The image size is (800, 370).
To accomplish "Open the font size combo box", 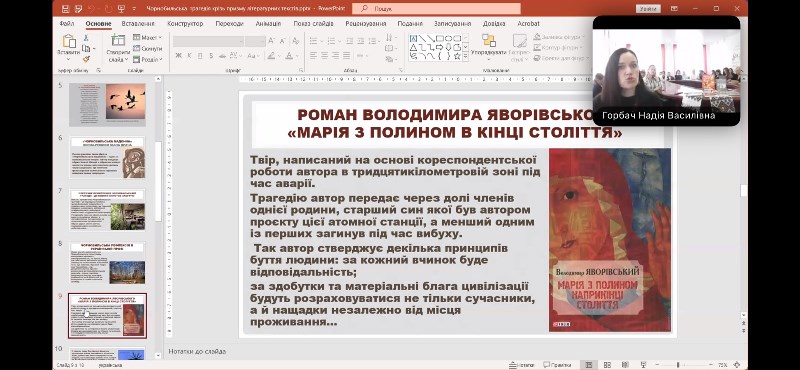I will click(255, 41).
